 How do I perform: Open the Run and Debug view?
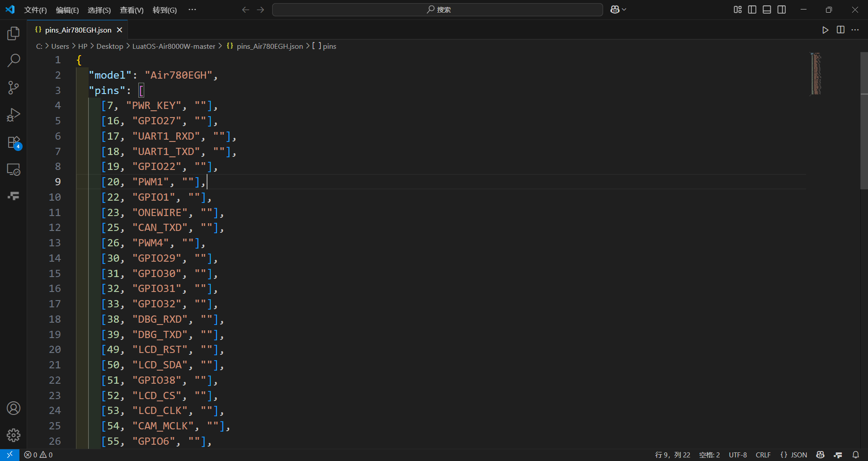coord(14,115)
